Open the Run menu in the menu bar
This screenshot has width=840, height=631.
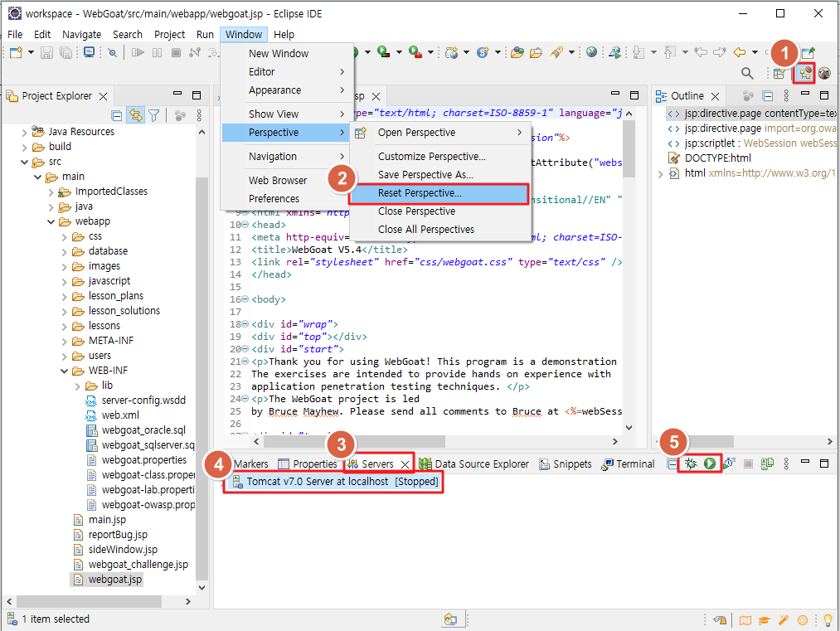point(205,34)
